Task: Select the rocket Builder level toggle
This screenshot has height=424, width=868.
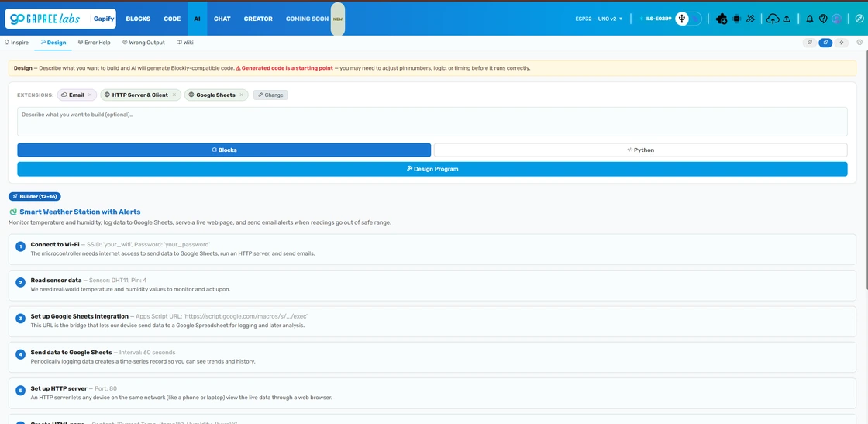Action: pyautogui.click(x=825, y=42)
